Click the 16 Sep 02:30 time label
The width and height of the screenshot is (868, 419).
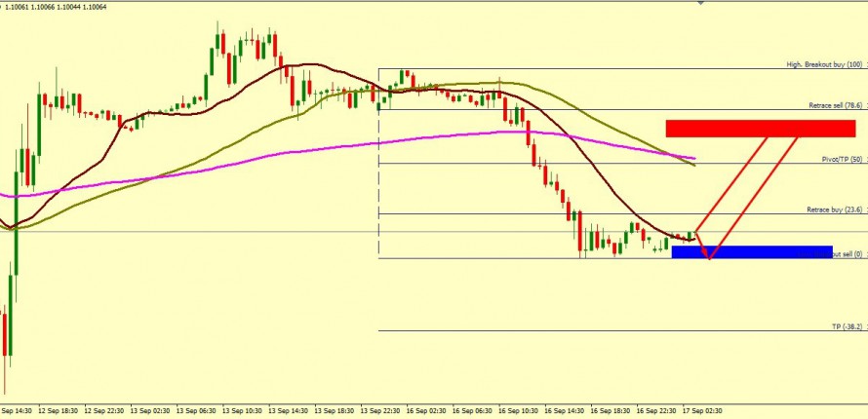428,411
